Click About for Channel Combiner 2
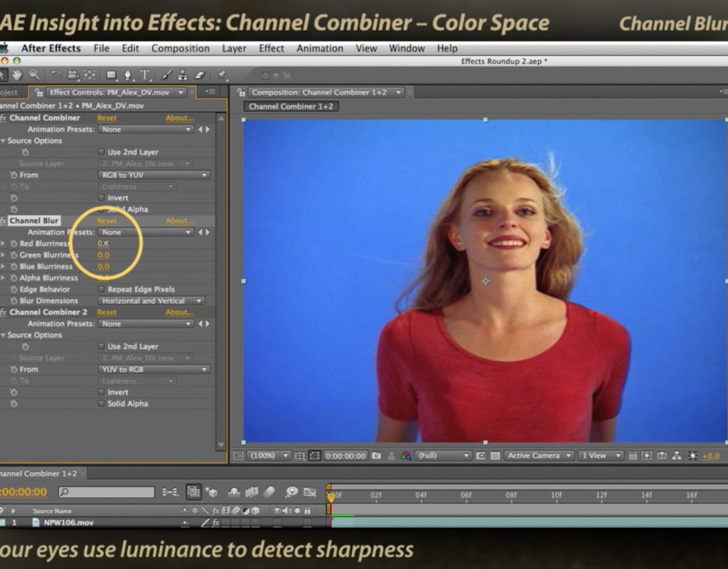The height and width of the screenshot is (569, 728). 179,312
